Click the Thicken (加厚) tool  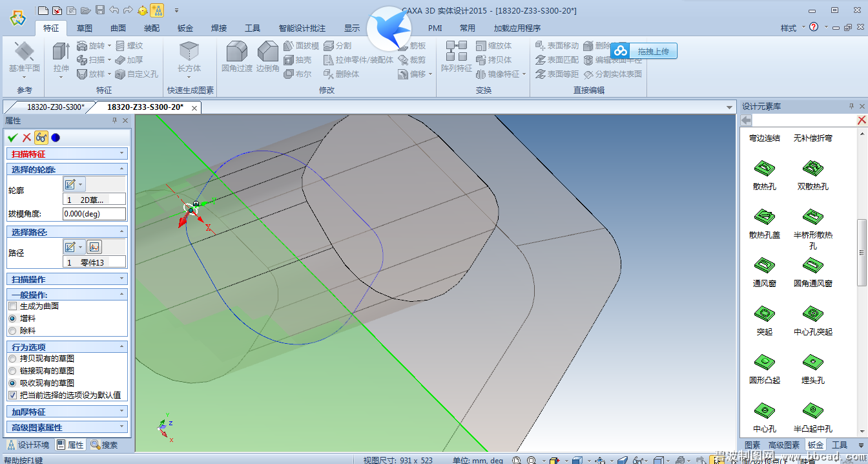point(129,60)
